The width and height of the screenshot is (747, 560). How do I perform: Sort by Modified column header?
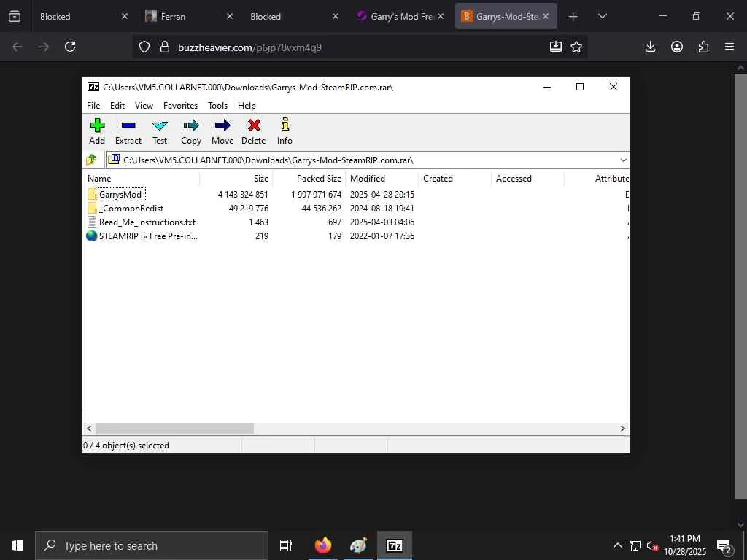[x=382, y=178]
